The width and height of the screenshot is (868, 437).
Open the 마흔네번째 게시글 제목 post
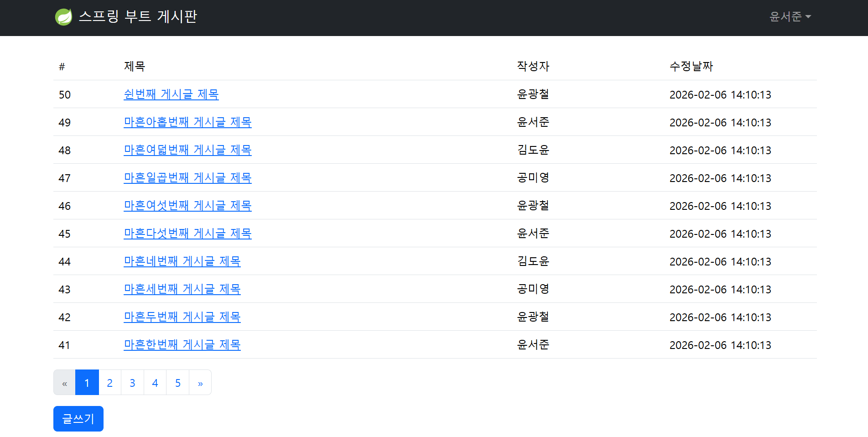[182, 261]
